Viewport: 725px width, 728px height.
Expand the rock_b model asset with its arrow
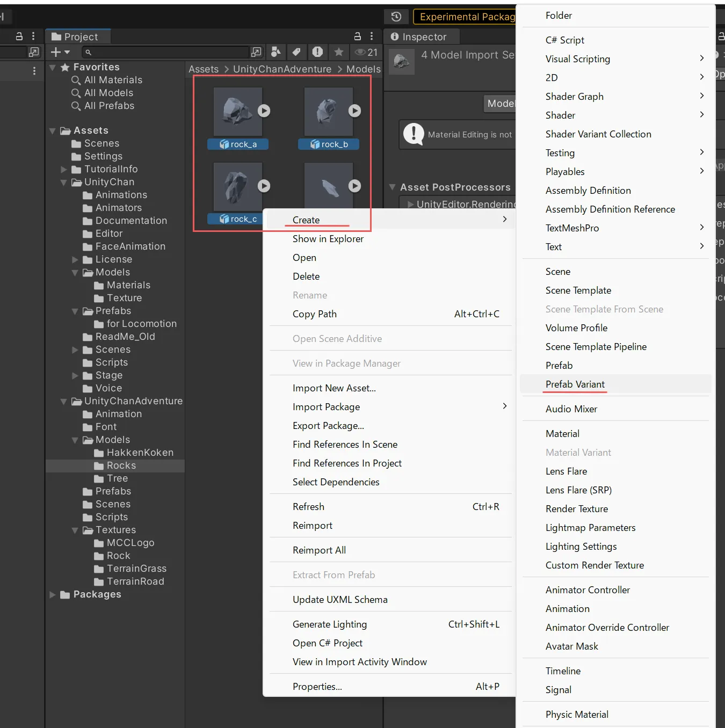click(354, 111)
